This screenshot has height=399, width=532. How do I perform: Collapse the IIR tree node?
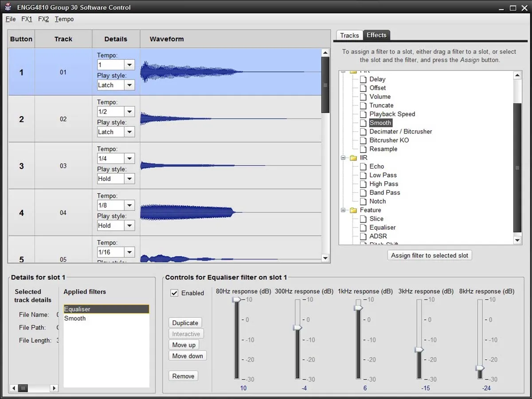point(343,158)
